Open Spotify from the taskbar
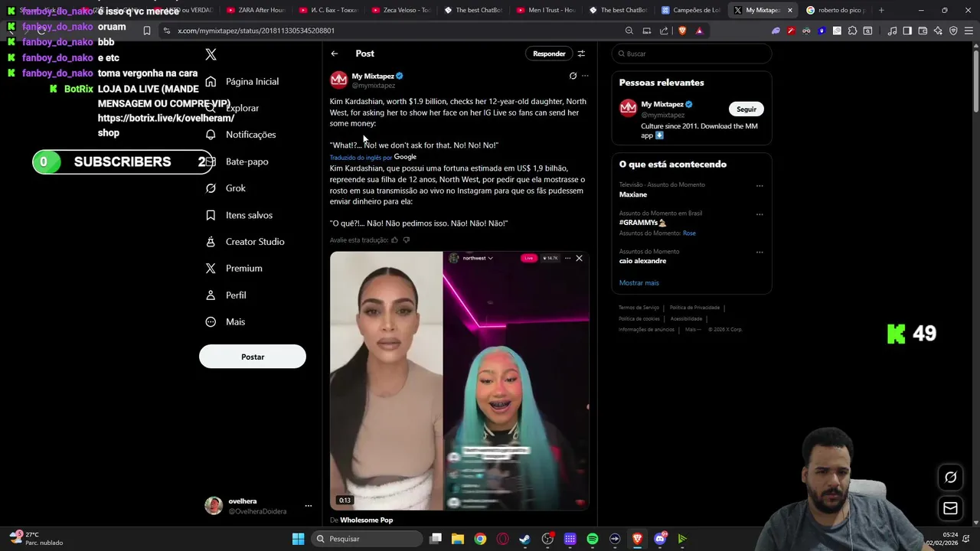The image size is (980, 551). point(593,539)
